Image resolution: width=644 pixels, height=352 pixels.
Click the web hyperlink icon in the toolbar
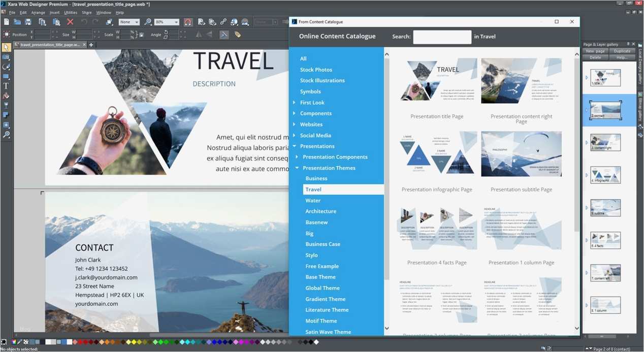222,22
